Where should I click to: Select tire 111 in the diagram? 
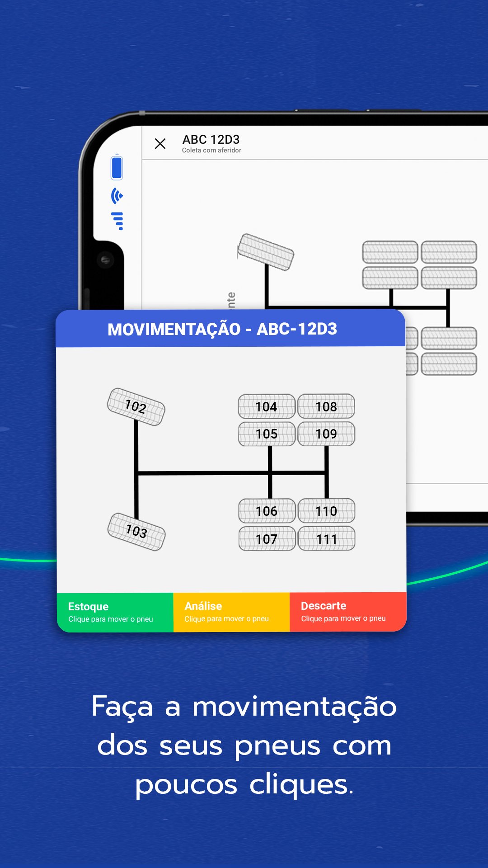tap(326, 539)
